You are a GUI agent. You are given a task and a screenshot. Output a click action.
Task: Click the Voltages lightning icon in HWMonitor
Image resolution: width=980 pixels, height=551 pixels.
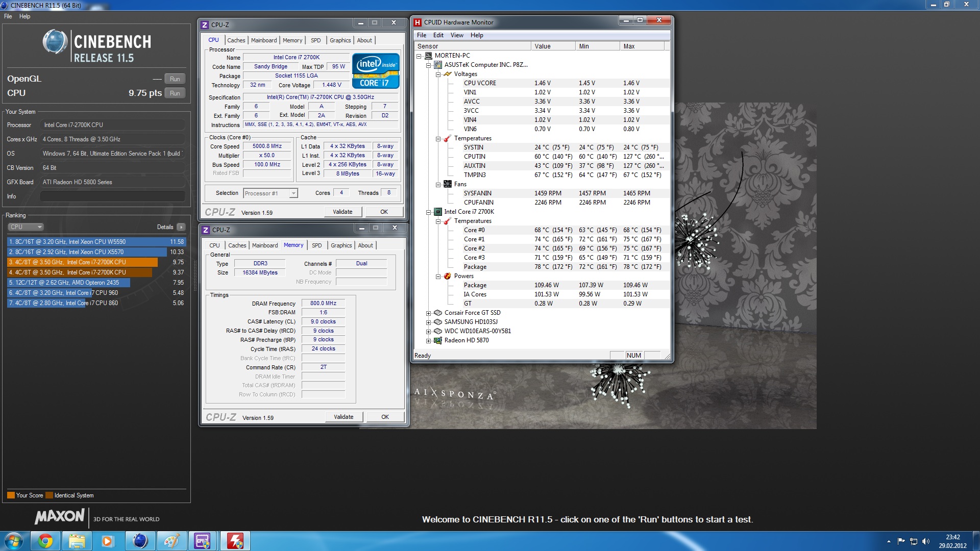click(x=448, y=74)
